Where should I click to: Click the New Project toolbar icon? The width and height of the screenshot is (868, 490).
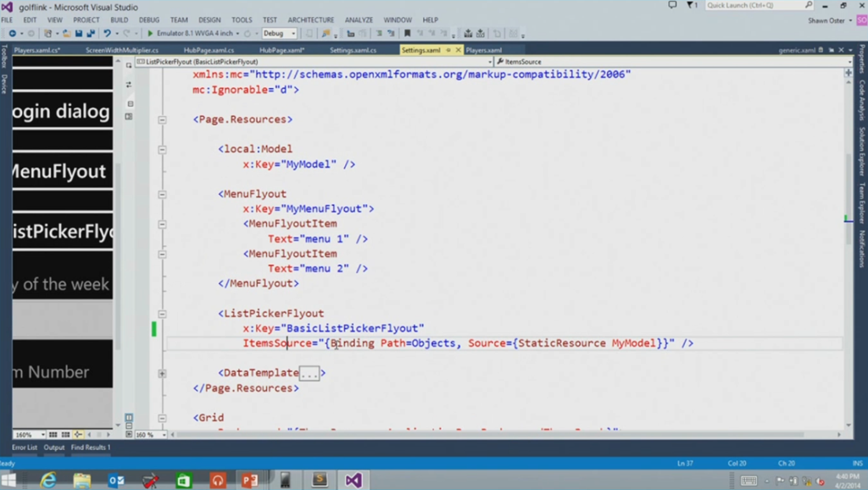coord(48,34)
